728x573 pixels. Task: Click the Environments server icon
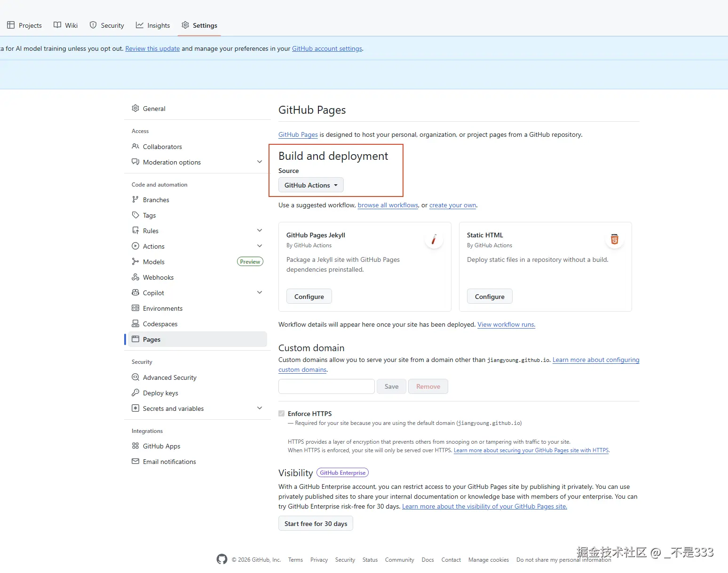click(135, 308)
